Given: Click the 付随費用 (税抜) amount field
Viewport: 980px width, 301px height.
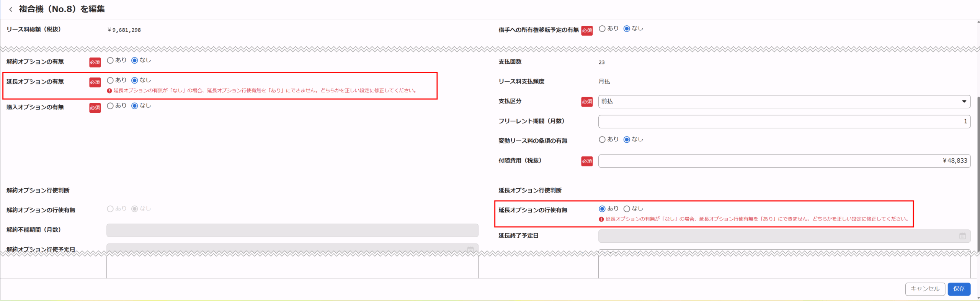Looking at the screenshot, I should [x=784, y=161].
